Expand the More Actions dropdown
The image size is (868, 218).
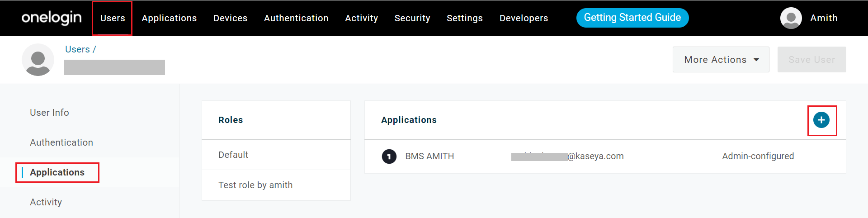click(721, 60)
